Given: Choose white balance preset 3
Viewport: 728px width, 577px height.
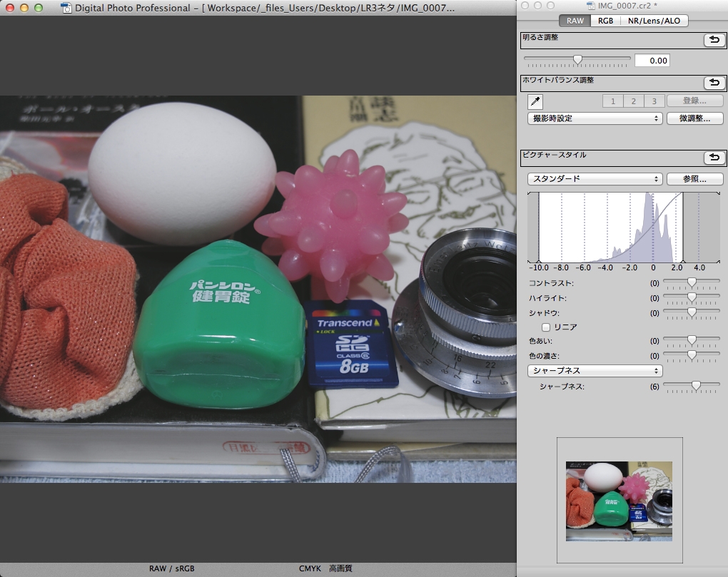Looking at the screenshot, I should pos(654,101).
